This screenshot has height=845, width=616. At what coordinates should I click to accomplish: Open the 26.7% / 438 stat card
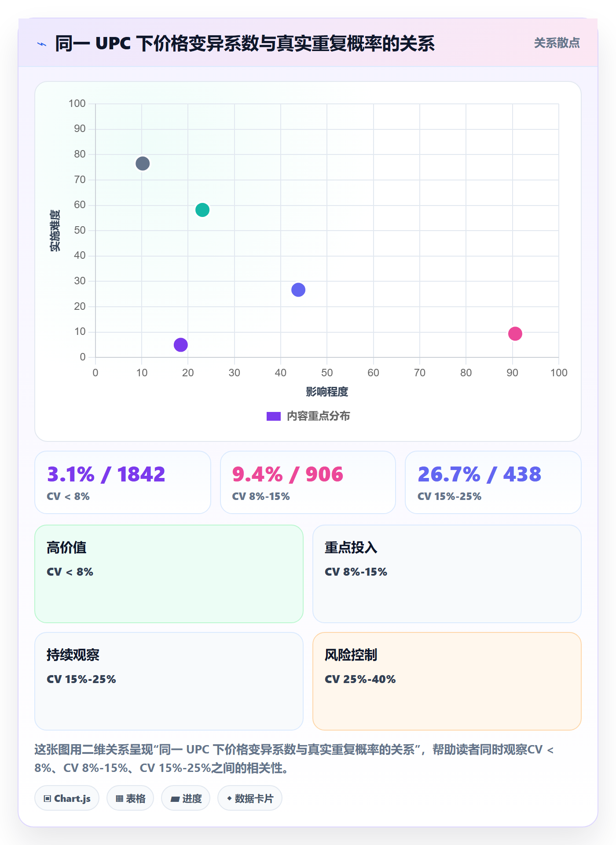(x=493, y=482)
